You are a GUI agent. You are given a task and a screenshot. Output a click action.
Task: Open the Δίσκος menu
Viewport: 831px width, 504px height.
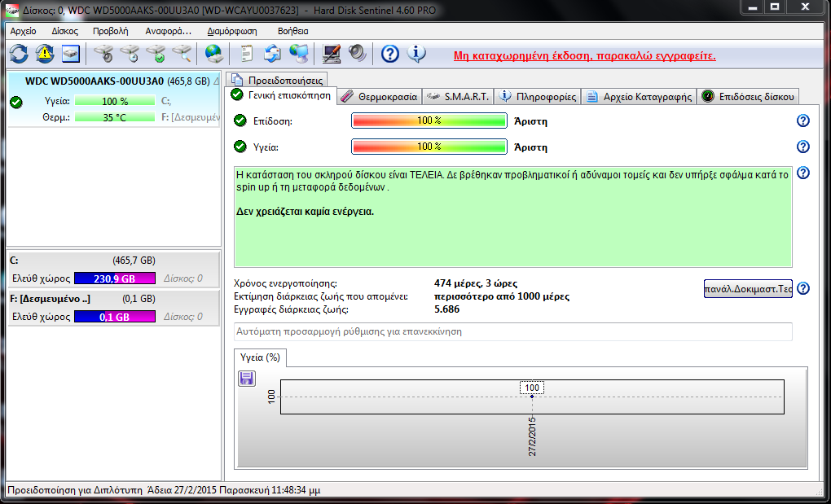point(64,31)
